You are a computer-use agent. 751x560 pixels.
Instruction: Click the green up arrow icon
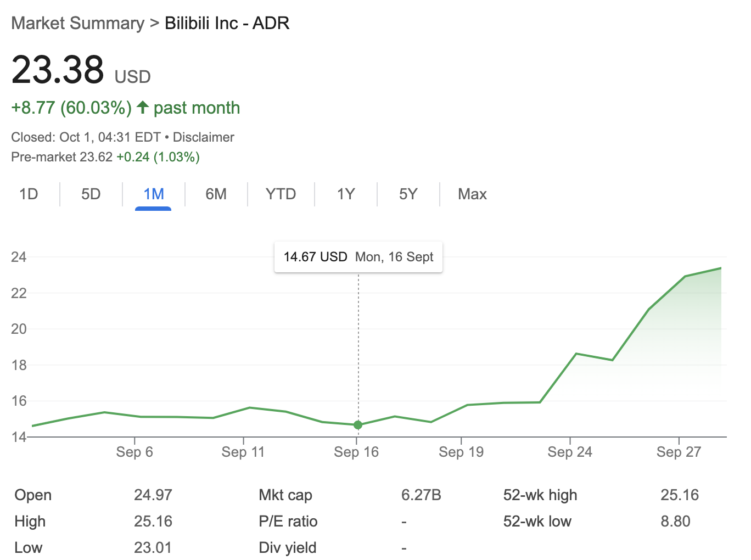coord(143,107)
